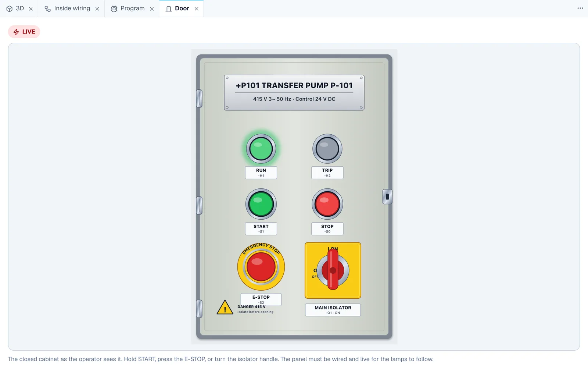
Task: Click the 3D cube tab icon
Action: click(x=10, y=8)
